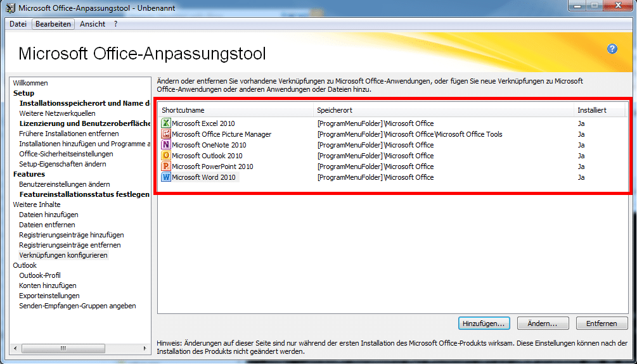637x364 pixels.
Task: Click the Speicherort path of Outlook 2010
Action: 375,156
